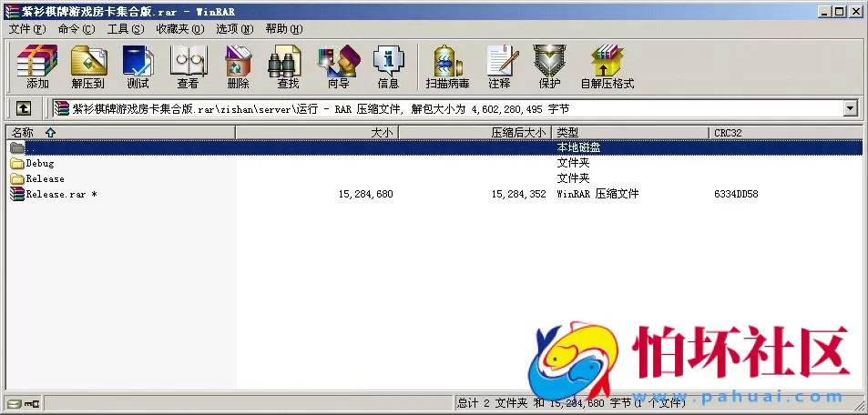Screen dimensions: 868x415
Task: Minimize the WinRAR window
Action: pos(825,11)
